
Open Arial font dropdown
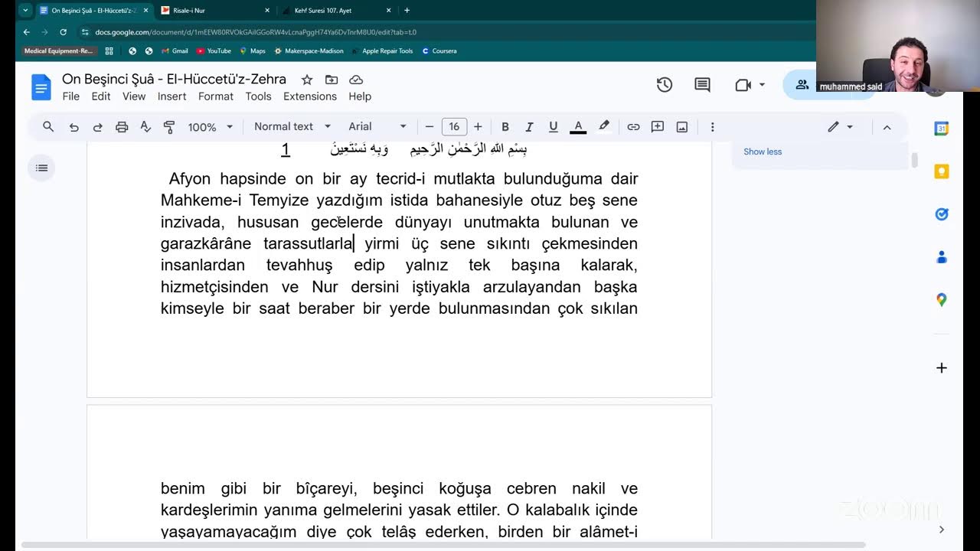point(377,127)
